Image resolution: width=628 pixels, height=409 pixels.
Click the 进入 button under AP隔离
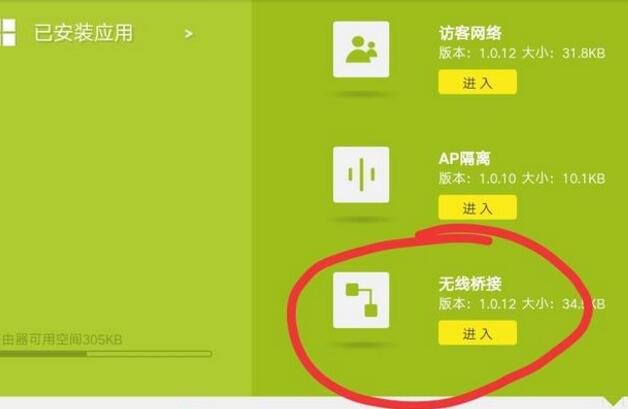pyautogui.click(x=477, y=208)
